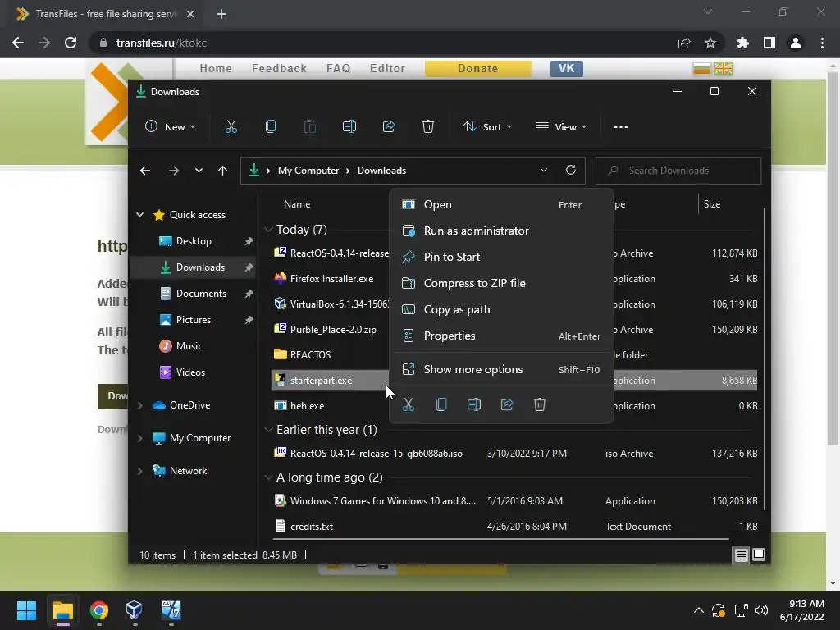Open the Windows Start menu
The height and width of the screenshot is (630, 840).
point(26,610)
